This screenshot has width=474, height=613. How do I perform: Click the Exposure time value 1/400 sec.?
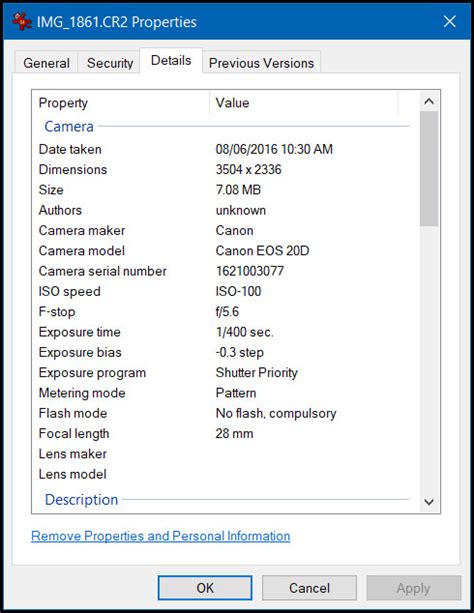[x=244, y=332]
